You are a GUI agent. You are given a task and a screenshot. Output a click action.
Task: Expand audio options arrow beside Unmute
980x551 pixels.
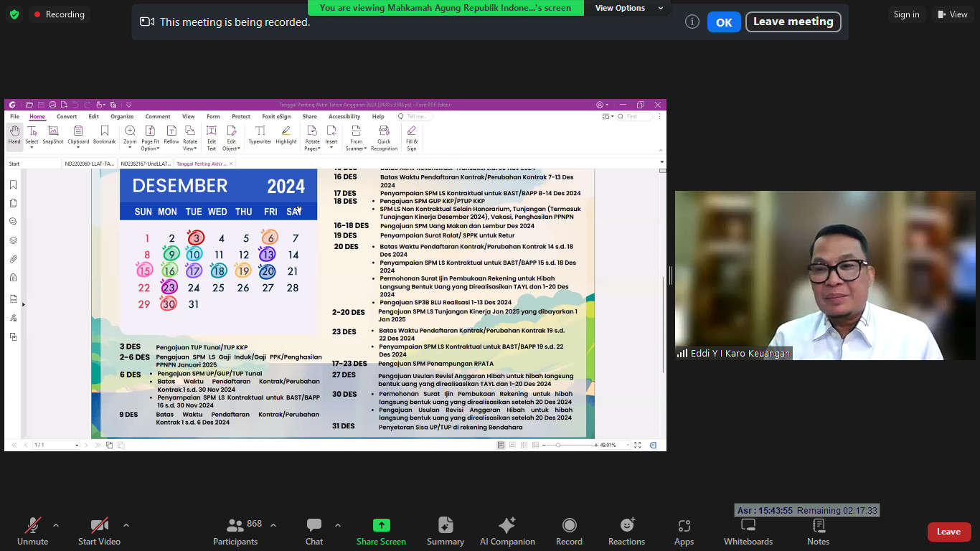point(56,524)
